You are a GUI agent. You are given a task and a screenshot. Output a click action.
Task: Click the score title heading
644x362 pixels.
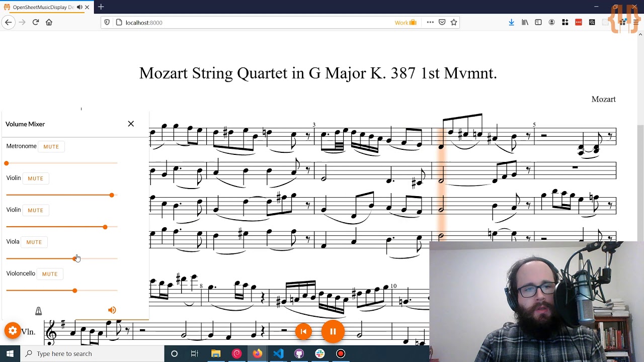[x=318, y=73]
